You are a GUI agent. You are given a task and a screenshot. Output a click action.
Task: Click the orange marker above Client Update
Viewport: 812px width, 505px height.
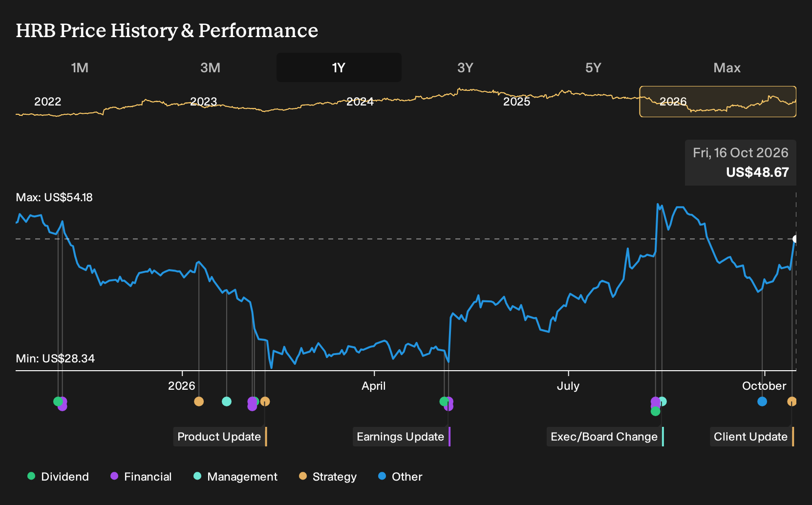(x=792, y=401)
